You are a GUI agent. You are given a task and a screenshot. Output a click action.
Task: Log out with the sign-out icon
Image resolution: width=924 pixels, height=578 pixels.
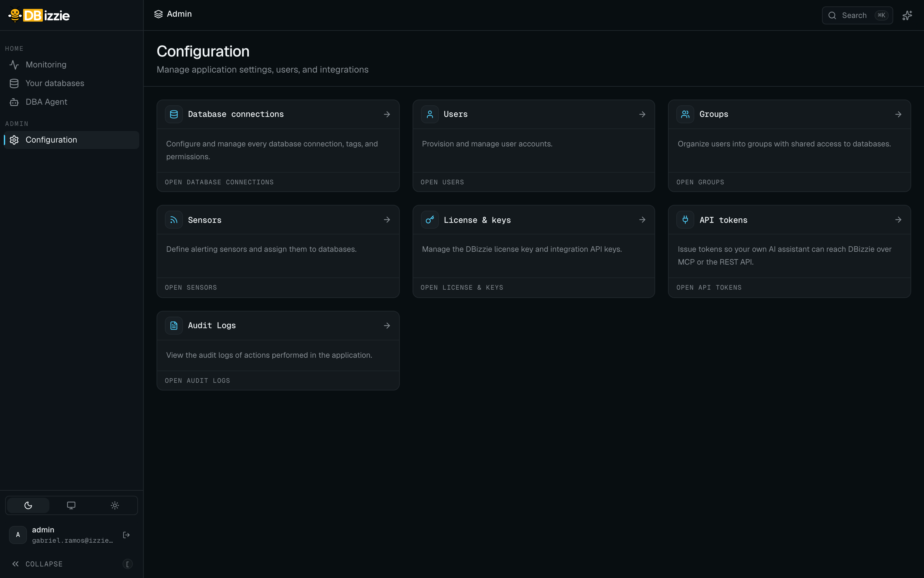(x=126, y=535)
